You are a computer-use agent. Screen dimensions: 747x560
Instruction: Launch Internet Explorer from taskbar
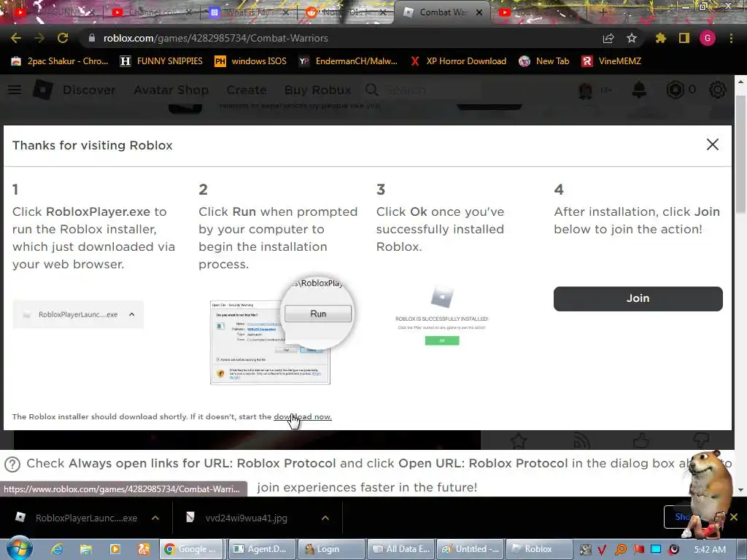point(57,549)
